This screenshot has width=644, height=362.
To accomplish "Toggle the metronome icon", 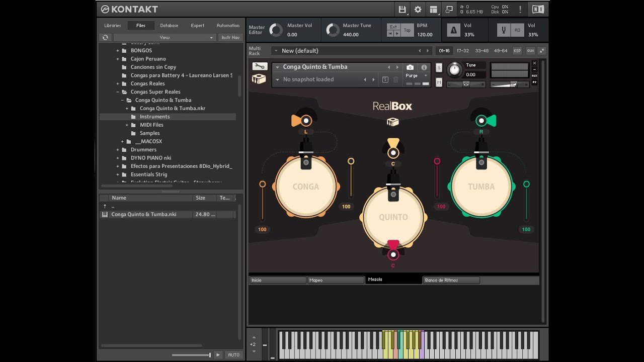I will point(453,30).
